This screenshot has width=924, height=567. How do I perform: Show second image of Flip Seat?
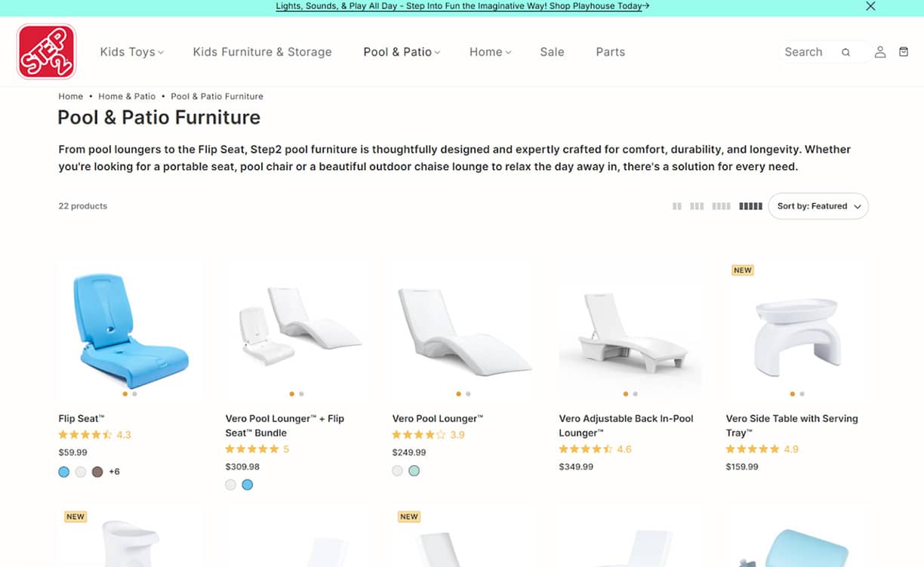[x=134, y=393]
